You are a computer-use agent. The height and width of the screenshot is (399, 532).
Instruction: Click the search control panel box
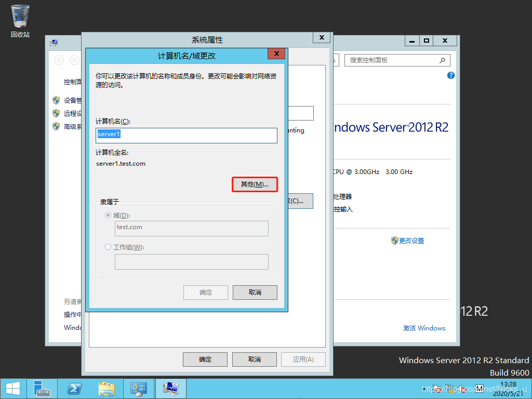[397, 60]
